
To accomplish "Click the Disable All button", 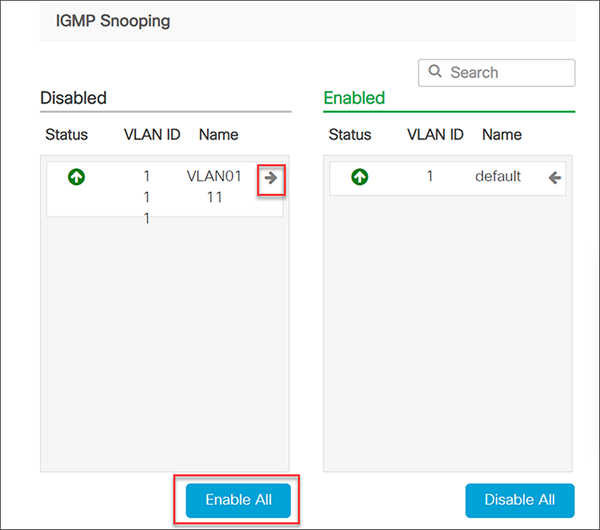I will 520,500.
